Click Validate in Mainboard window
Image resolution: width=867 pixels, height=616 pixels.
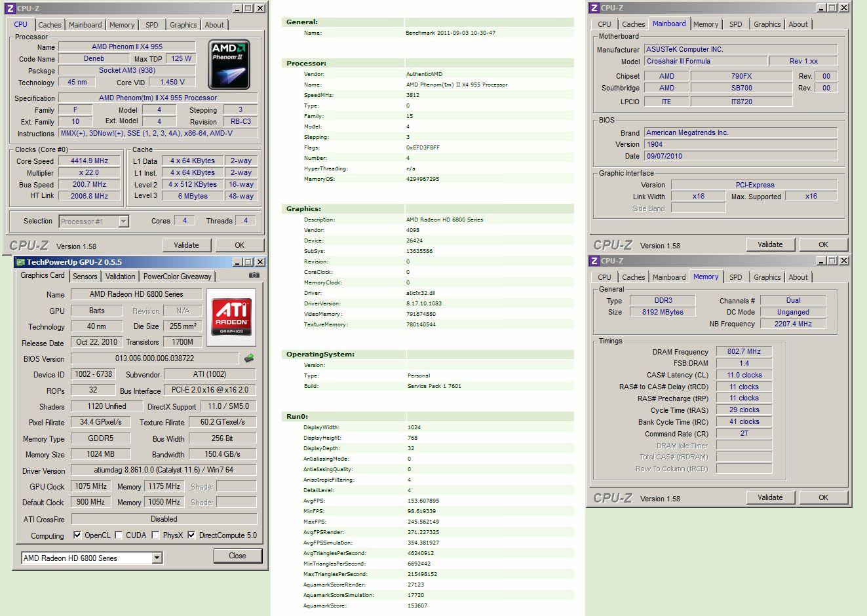[770, 244]
